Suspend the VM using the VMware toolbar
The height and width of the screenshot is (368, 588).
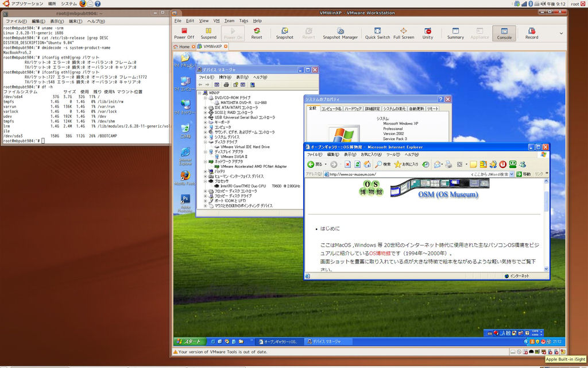coord(208,33)
